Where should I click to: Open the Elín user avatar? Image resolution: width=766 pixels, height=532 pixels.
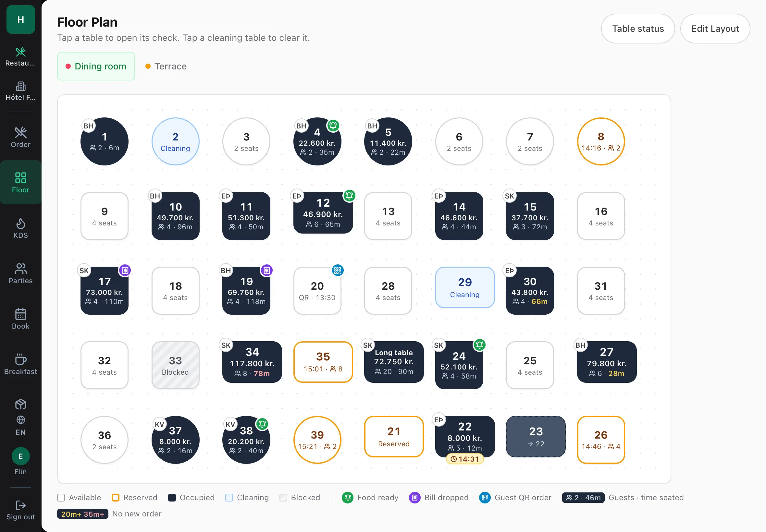pyautogui.click(x=20, y=456)
